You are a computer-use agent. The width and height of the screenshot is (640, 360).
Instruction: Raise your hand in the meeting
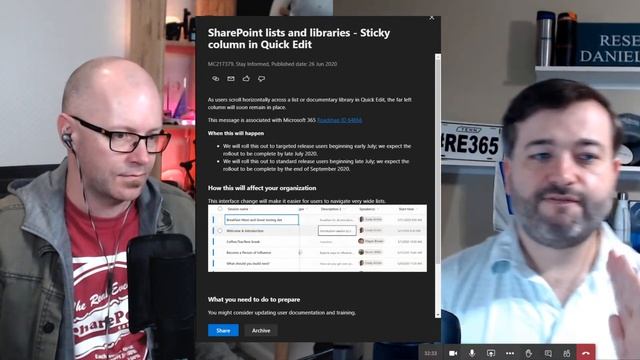coord(529,353)
